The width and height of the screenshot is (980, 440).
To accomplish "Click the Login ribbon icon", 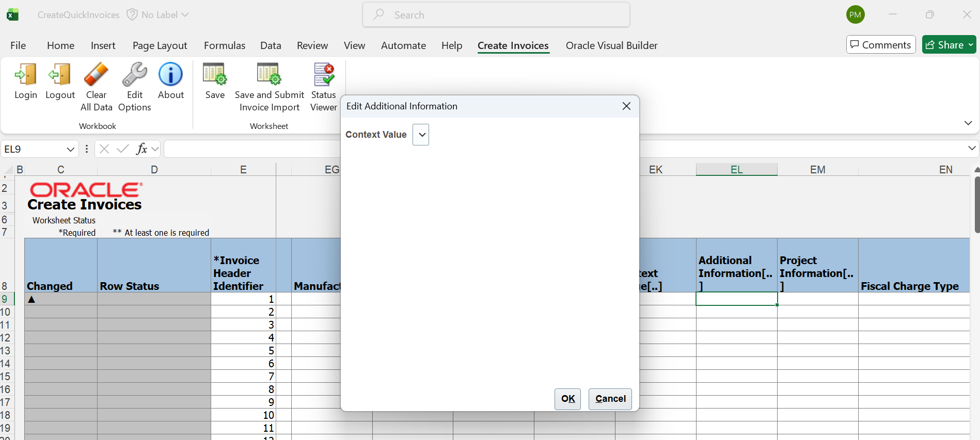I will [x=26, y=81].
